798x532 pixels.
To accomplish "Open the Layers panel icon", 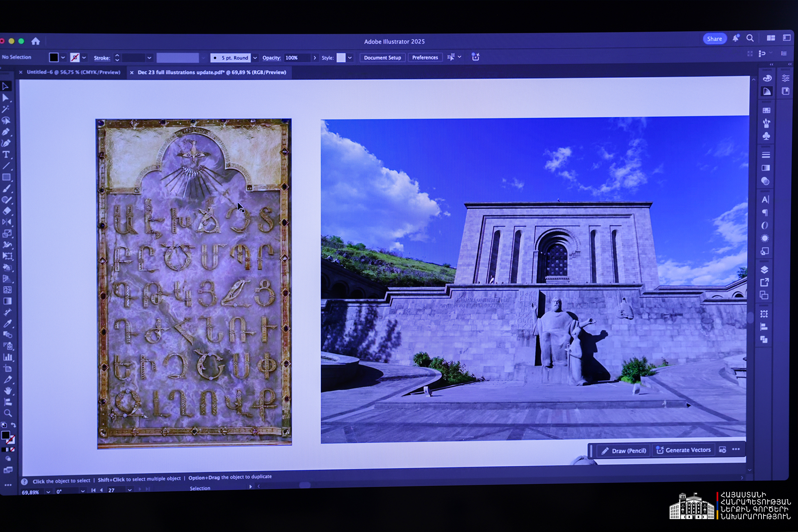I will pos(764,269).
